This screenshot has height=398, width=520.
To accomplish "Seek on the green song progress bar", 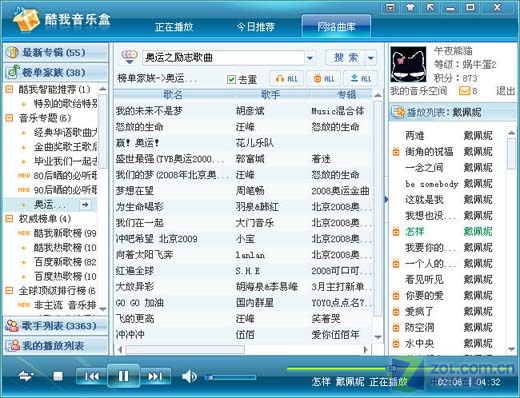I will coord(341,369).
